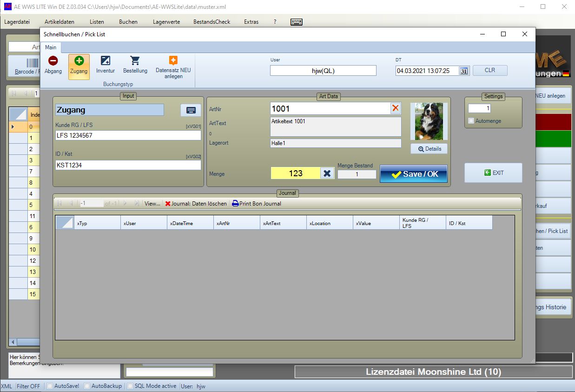Open the Artikeldaten menu
Screen dimensions: 575x392
click(x=59, y=22)
